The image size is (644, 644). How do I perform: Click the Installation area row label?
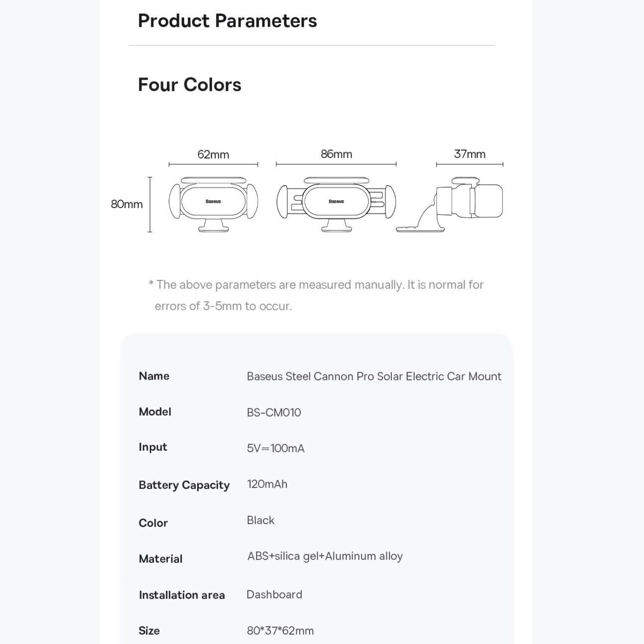coord(182,595)
